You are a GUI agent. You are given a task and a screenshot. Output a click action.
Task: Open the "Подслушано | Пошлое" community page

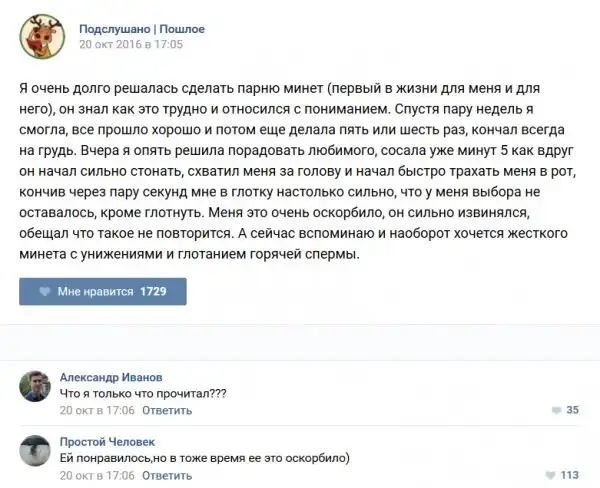(x=141, y=29)
